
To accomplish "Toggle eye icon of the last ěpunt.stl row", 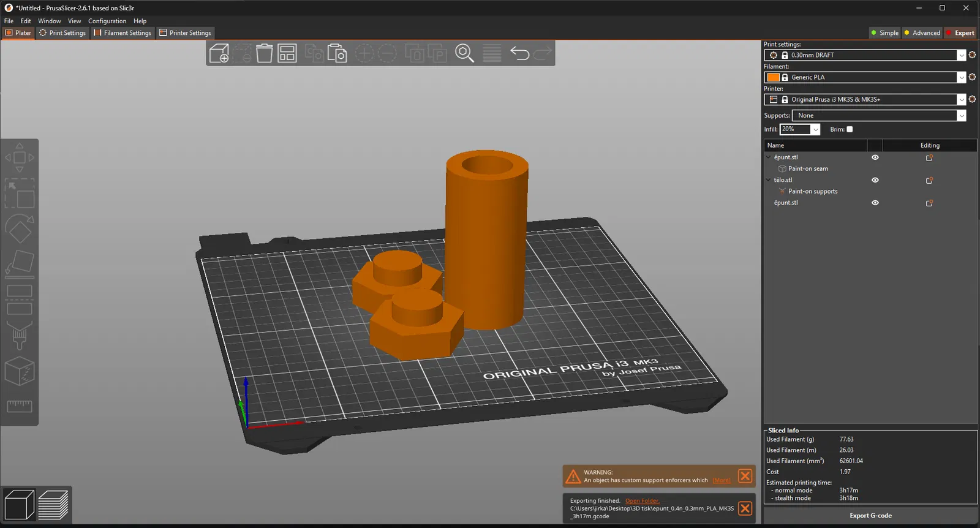I will (875, 203).
